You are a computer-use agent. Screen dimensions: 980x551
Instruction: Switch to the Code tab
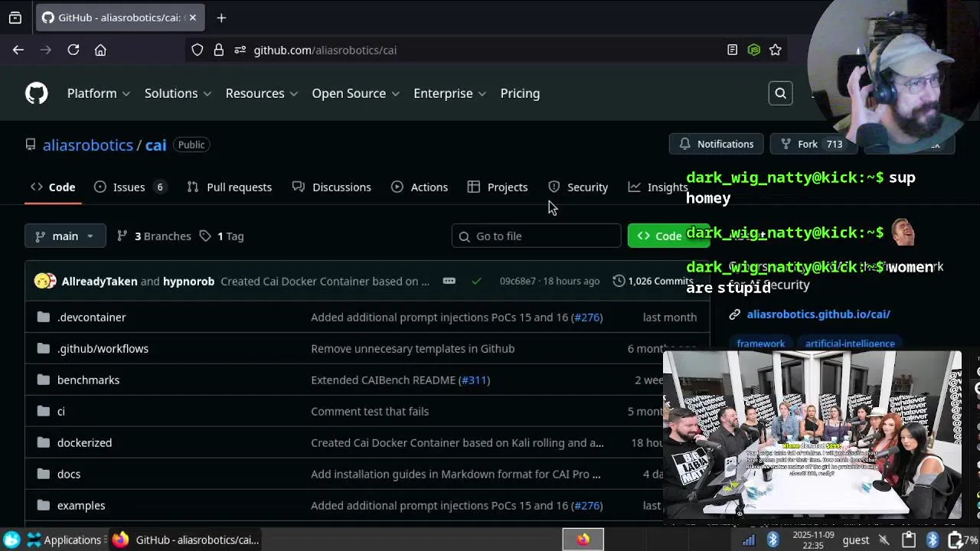pyautogui.click(x=53, y=187)
